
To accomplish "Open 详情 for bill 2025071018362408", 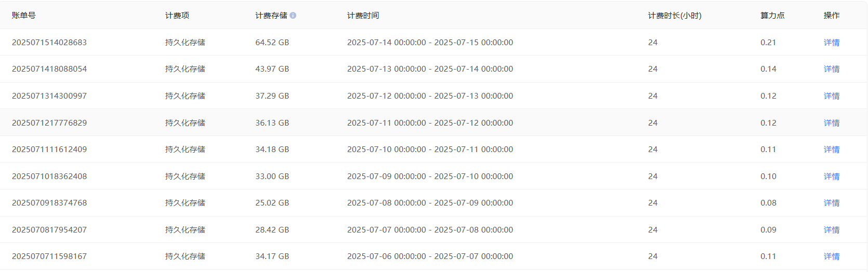I will [832, 176].
